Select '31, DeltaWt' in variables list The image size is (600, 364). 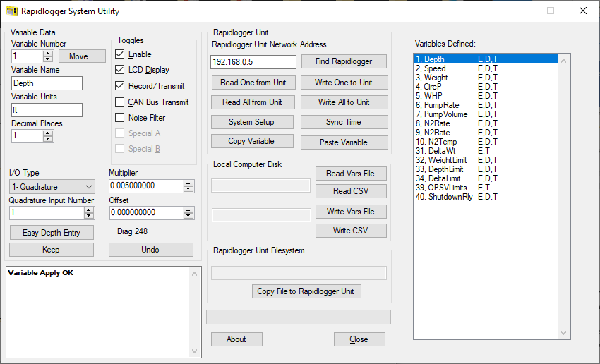[486, 151]
